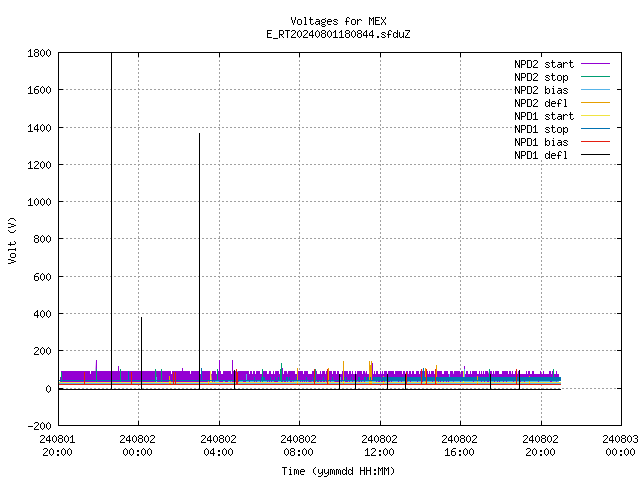Click the purple NPD2 start legend line

point(595,64)
